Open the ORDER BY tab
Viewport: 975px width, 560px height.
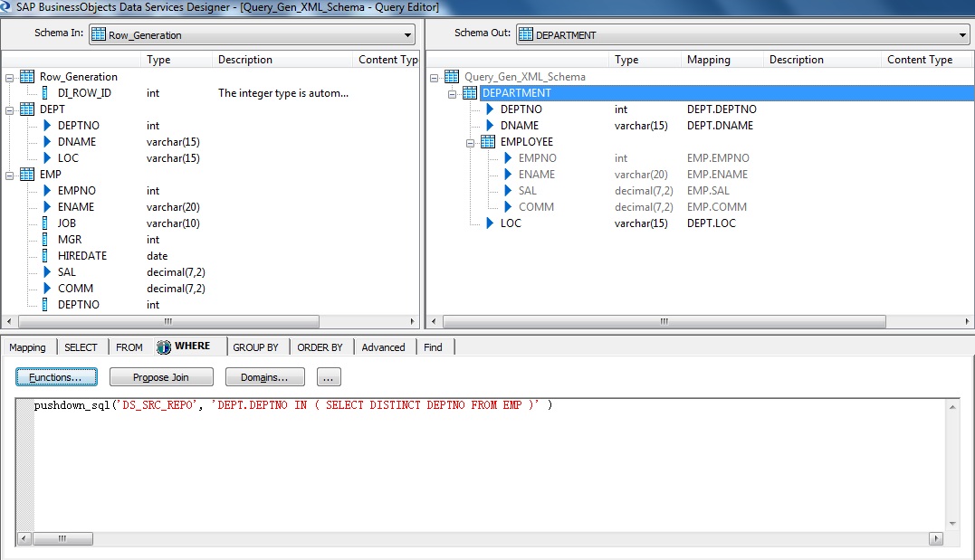(x=320, y=347)
